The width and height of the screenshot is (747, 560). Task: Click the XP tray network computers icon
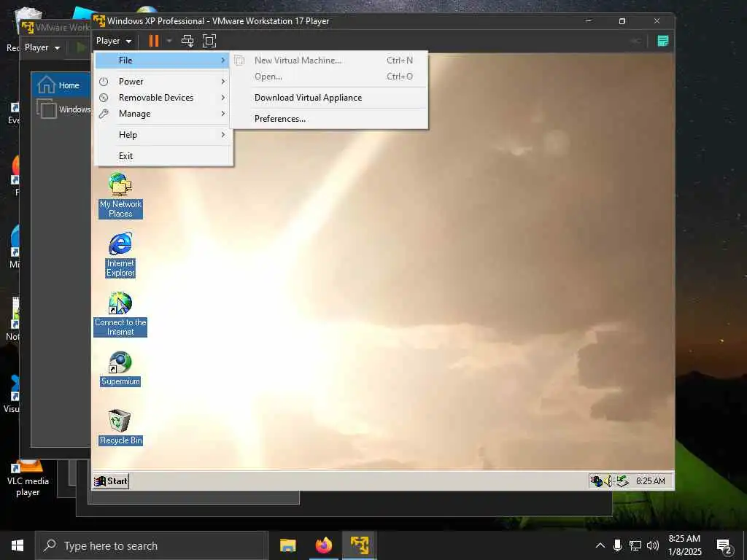coord(597,481)
